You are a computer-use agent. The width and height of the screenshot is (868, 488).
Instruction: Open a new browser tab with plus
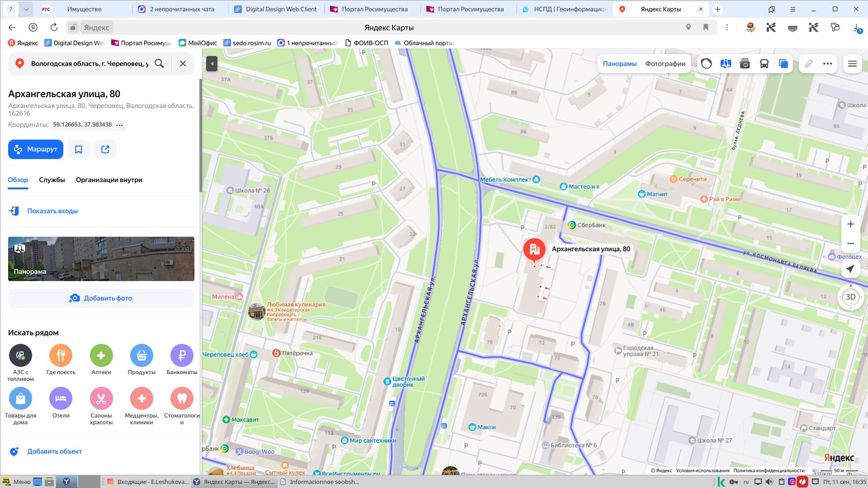coord(718,9)
